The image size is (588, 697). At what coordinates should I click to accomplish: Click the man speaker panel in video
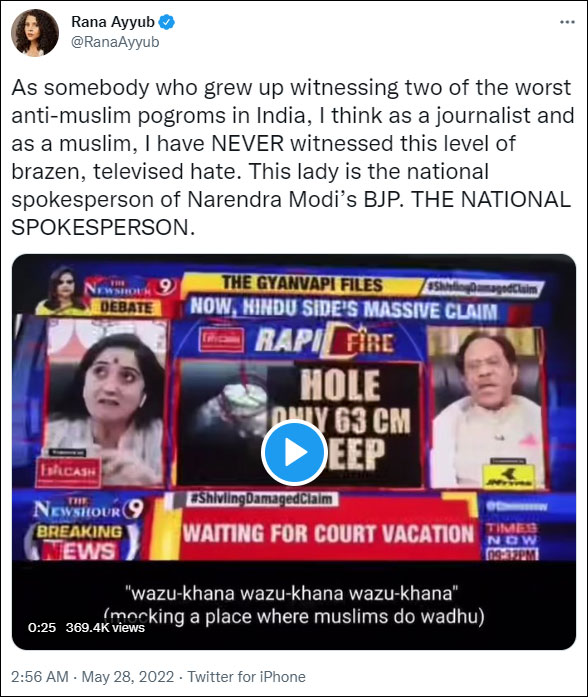[486, 407]
